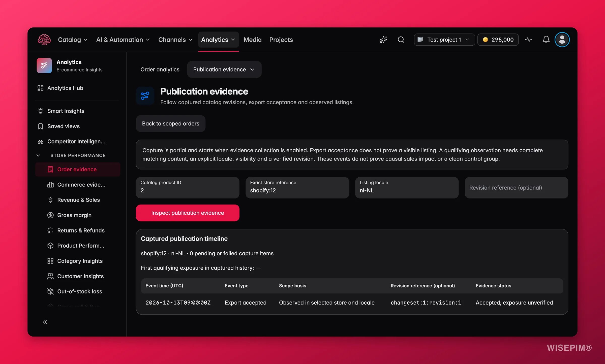Go to the Projects tab
605x364 pixels.
(x=281, y=40)
